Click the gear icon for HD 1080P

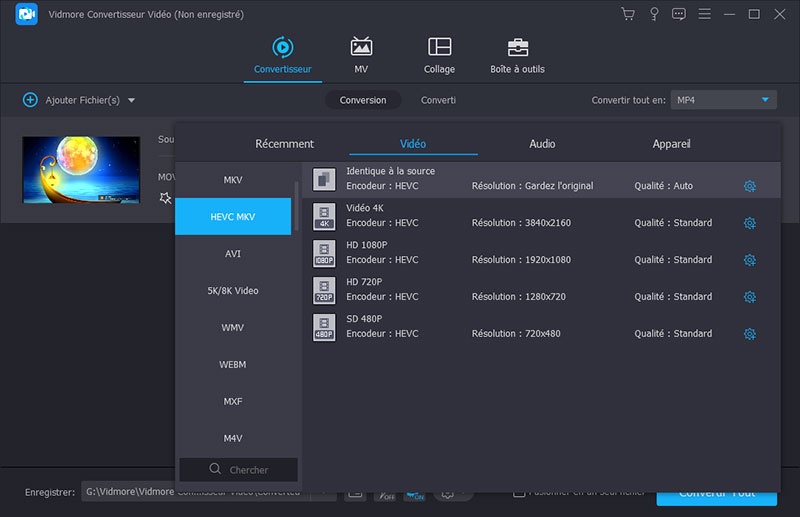point(749,260)
